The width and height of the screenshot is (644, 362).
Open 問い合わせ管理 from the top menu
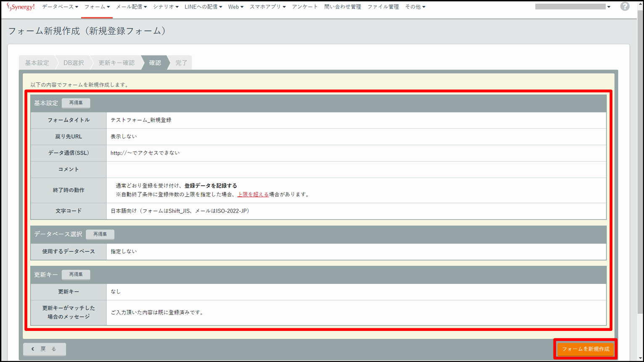(343, 7)
